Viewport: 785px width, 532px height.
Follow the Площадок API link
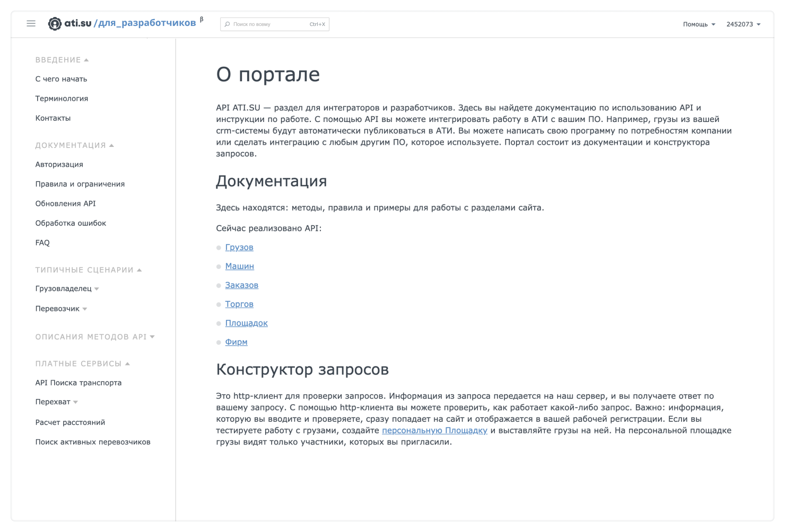247,323
